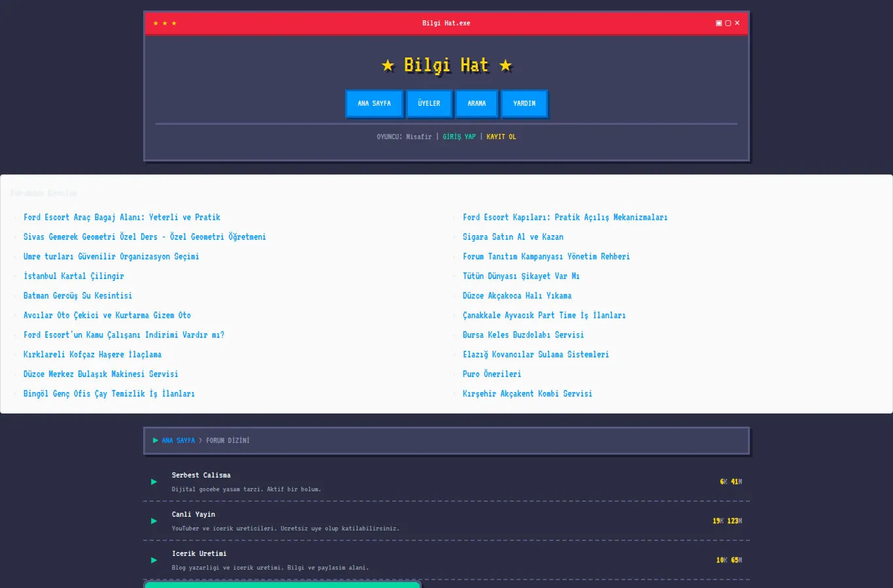The image size is (893, 588).
Task: Click the green arrow beside Canli Yayin
Action: point(154,521)
